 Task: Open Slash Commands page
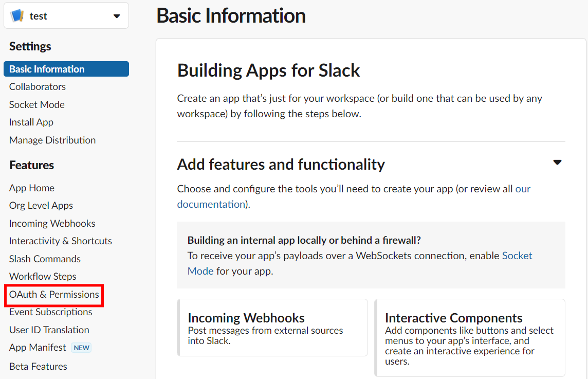45,259
